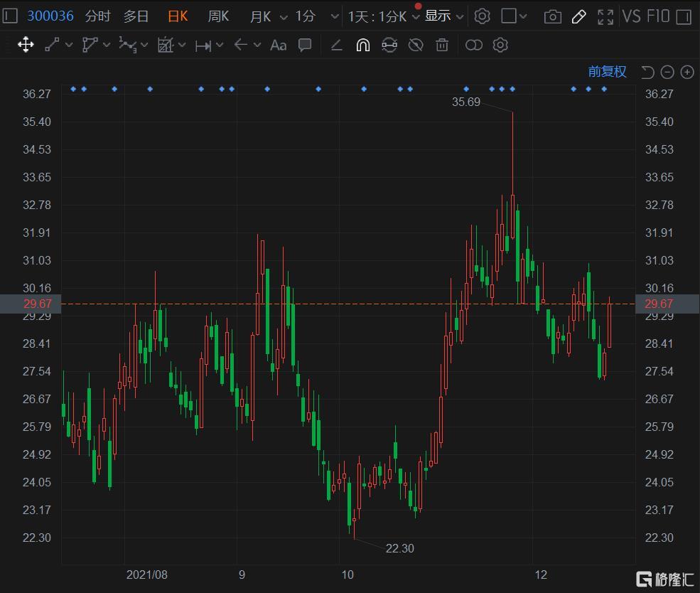Open the dropdown arrow next to 1分
Image resolution: width=700 pixels, height=593 pixels.
click(x=335, y=17)
